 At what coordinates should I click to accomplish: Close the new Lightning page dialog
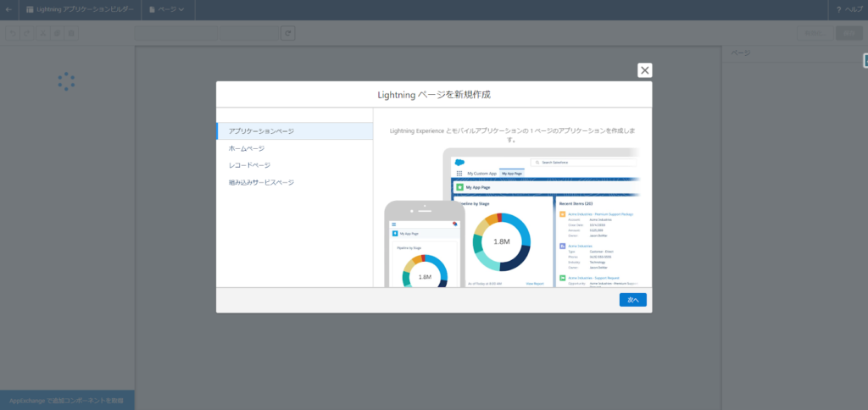[645, 70]
